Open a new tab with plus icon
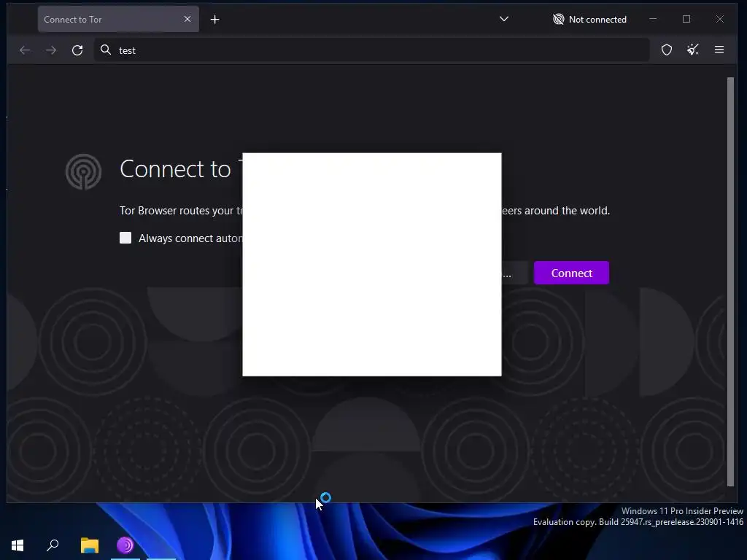The width and height of the screenshot is (747, 560). point(215,20)
